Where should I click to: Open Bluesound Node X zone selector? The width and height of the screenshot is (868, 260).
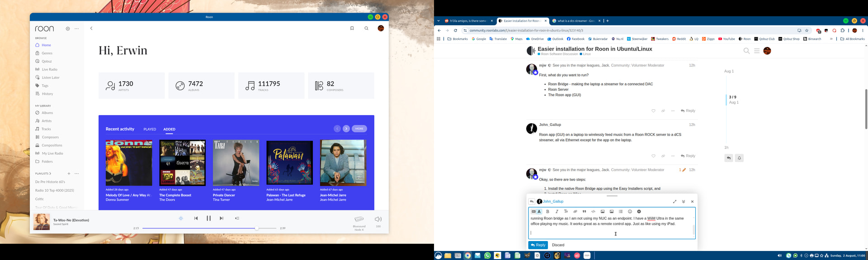point(359,223)
